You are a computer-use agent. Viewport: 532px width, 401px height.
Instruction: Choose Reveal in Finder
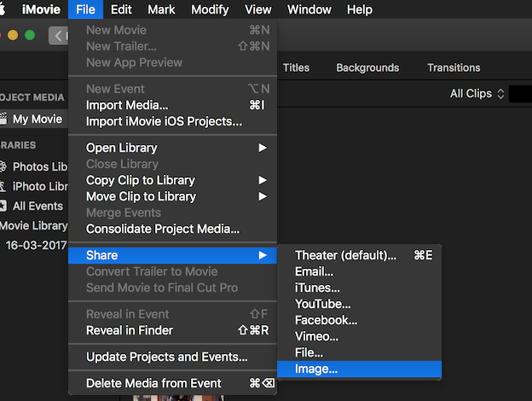coord(172,330)
